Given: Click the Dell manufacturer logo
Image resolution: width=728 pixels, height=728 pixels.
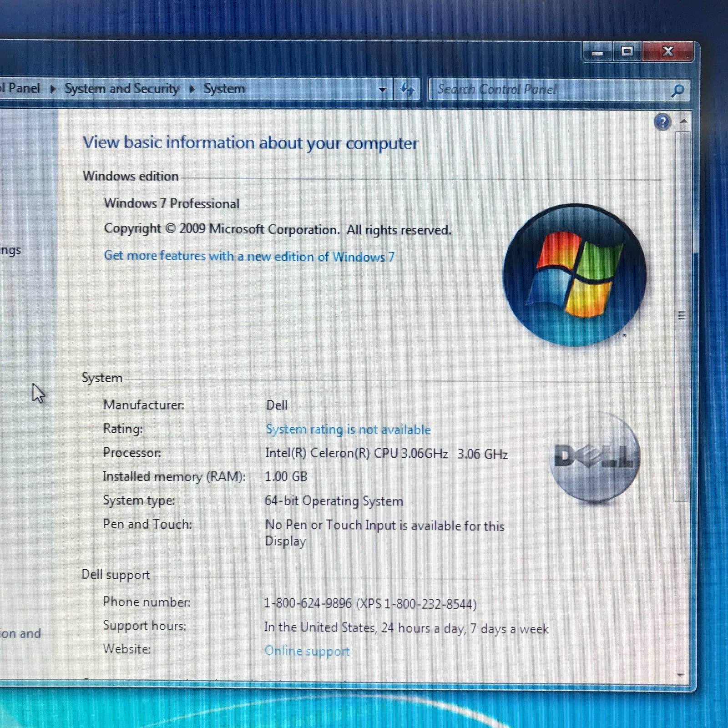Looking at the screenshot, I should pyautogui.click(x=594, y=457).
